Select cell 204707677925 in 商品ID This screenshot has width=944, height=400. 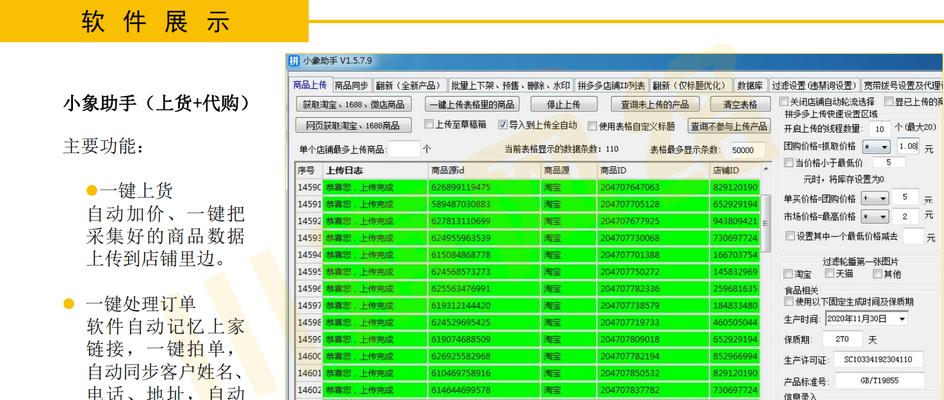pyautogui.click(x=653, y=221)
